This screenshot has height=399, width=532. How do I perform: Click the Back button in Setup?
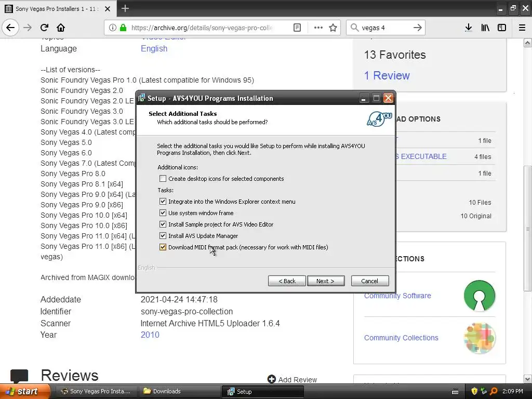[x=287, y=281]
